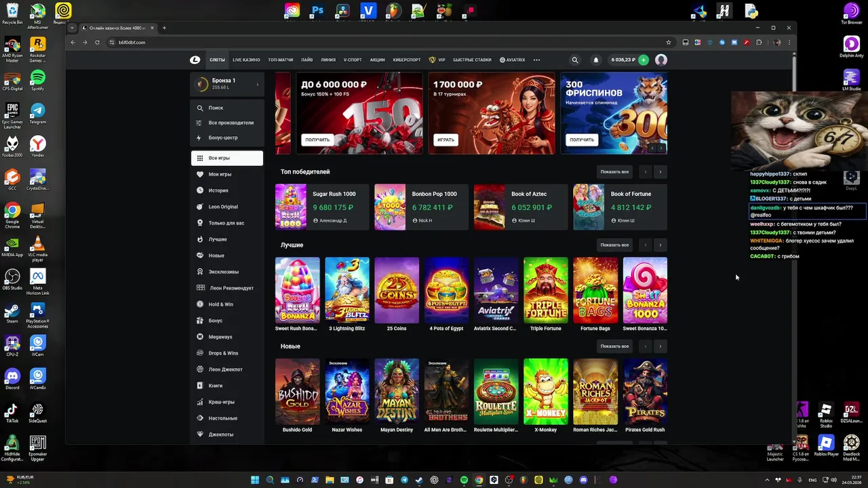Click the green deposit plus button
This screenshot has width=868, height=488.
(644, 60)
